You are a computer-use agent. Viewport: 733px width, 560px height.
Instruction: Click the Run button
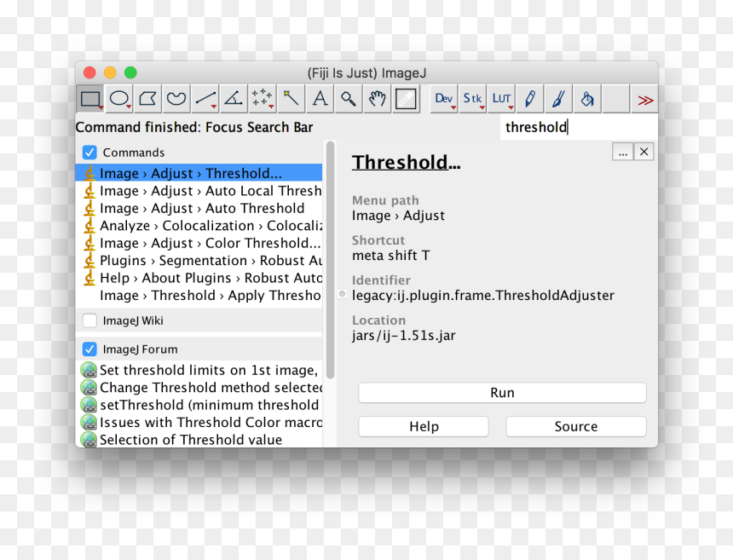click(x=502, y=393)
